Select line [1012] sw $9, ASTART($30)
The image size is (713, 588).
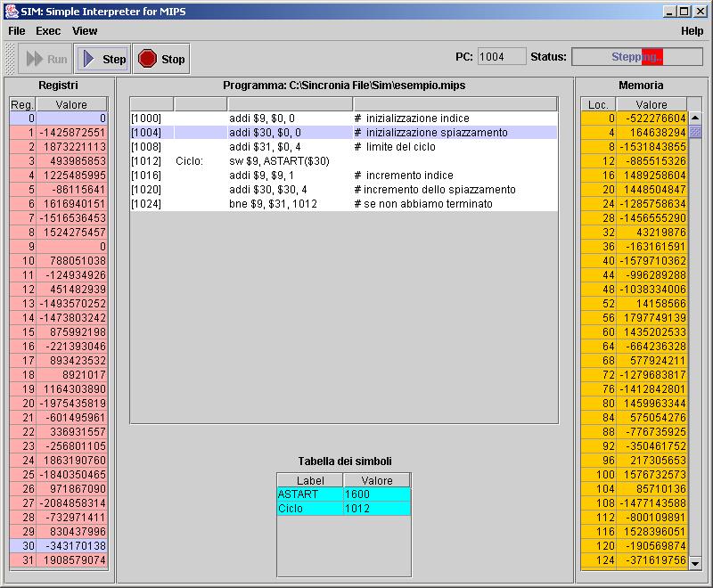click(343, 161)
